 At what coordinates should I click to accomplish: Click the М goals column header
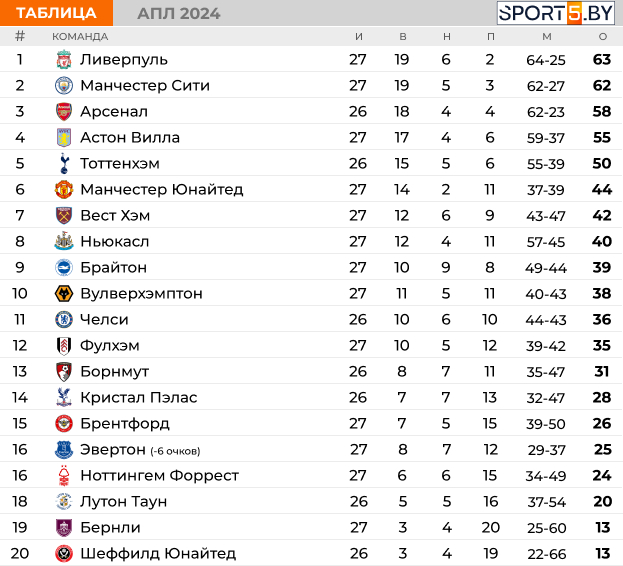click(x=547, y=37)
